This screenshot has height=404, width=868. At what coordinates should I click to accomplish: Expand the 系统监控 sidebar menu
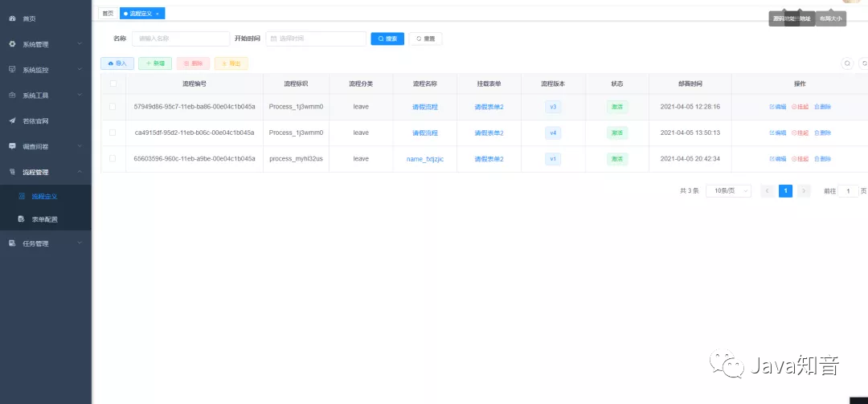point(45,70)
